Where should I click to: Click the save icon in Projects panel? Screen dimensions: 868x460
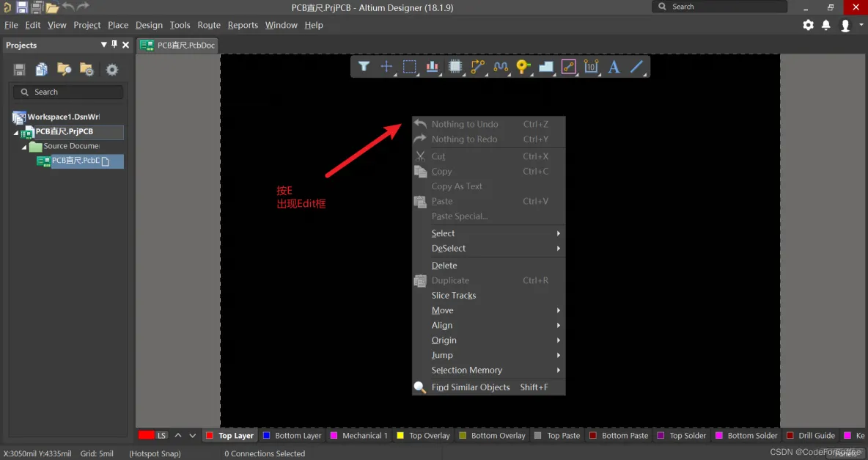(x=19, y=69)
